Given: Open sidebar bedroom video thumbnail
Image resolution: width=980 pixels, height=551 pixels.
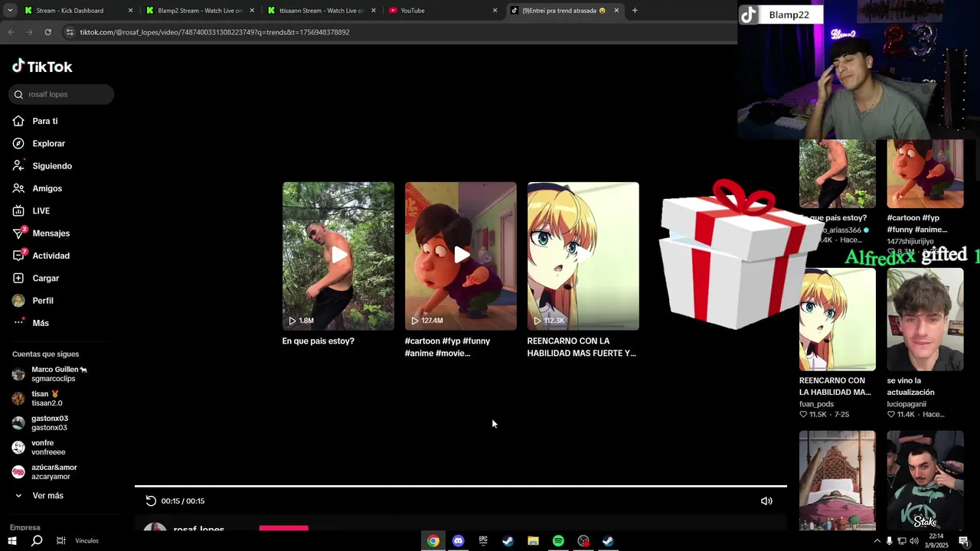Looking at the screenshot, I should (838, 480).
